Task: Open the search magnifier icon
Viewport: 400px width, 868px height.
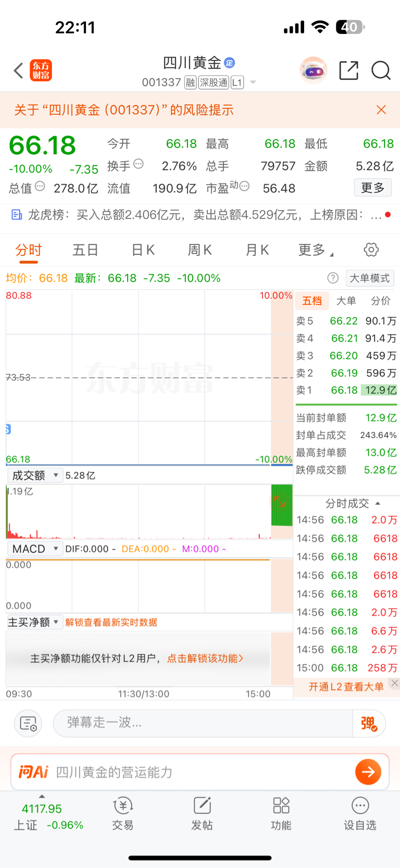Action: click(381, 70)
